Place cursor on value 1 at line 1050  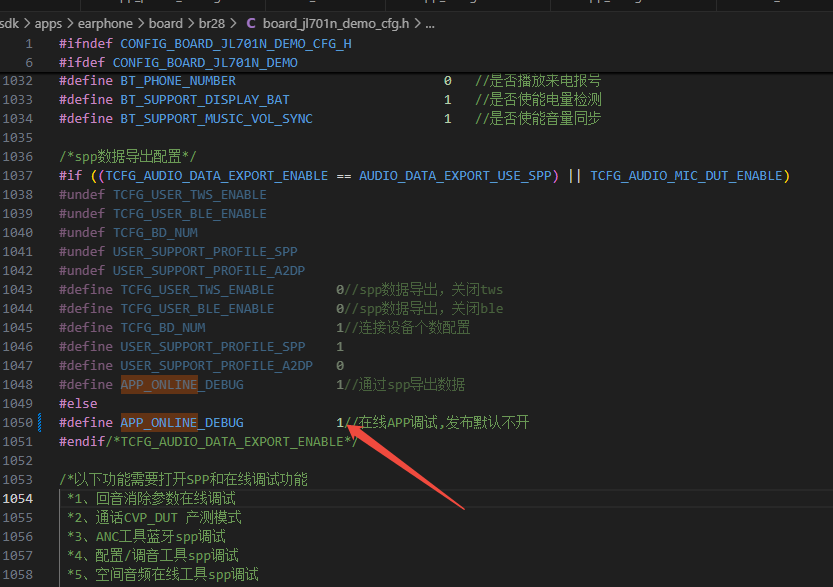point(339,423)
